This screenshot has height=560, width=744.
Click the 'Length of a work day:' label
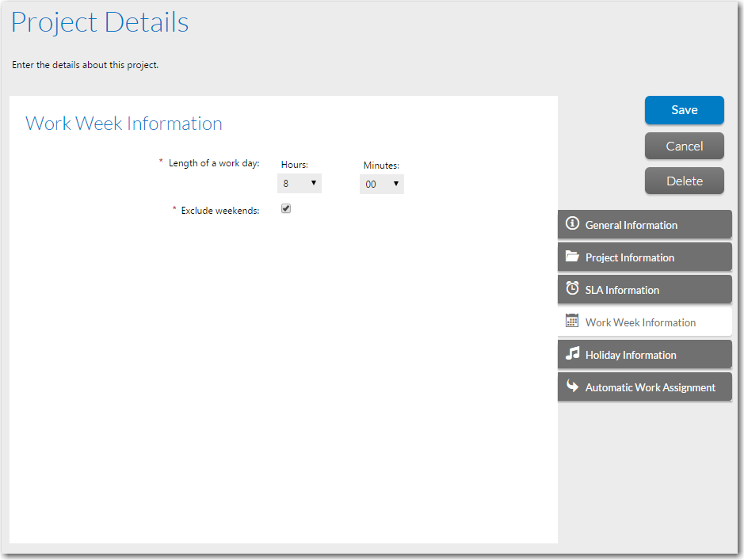214,163
